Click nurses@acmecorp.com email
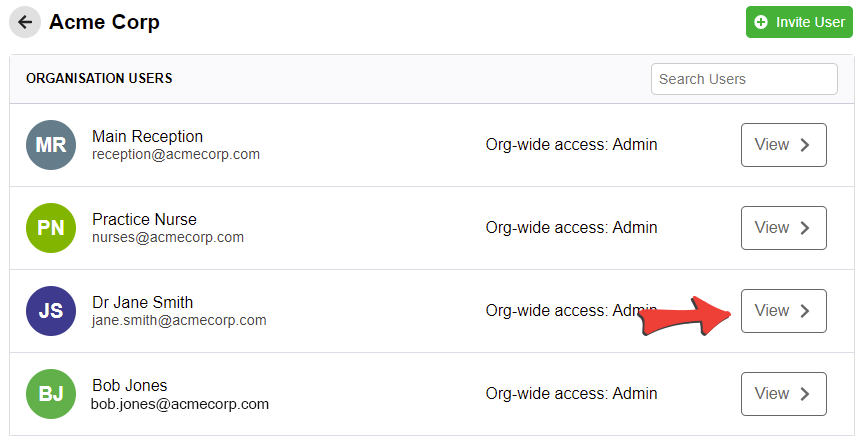This screenshot has height=446, width=863. pos(168,237)
